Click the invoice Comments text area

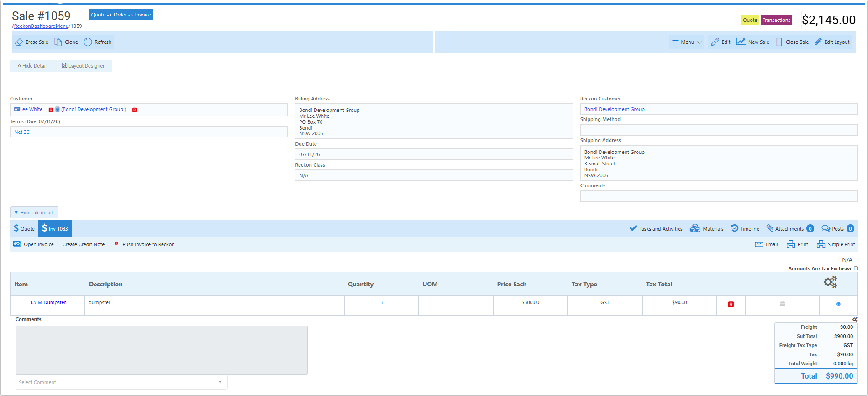coord(162,350)
